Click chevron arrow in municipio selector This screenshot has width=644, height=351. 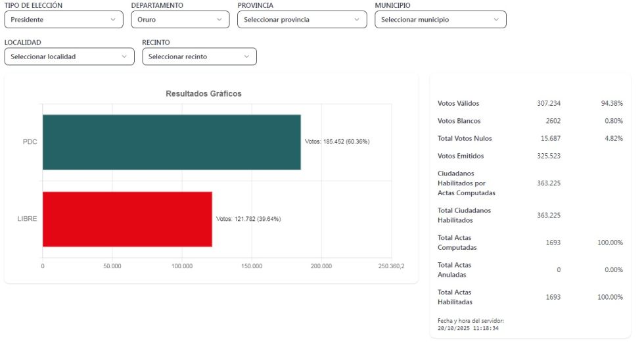tap(496, 20)
